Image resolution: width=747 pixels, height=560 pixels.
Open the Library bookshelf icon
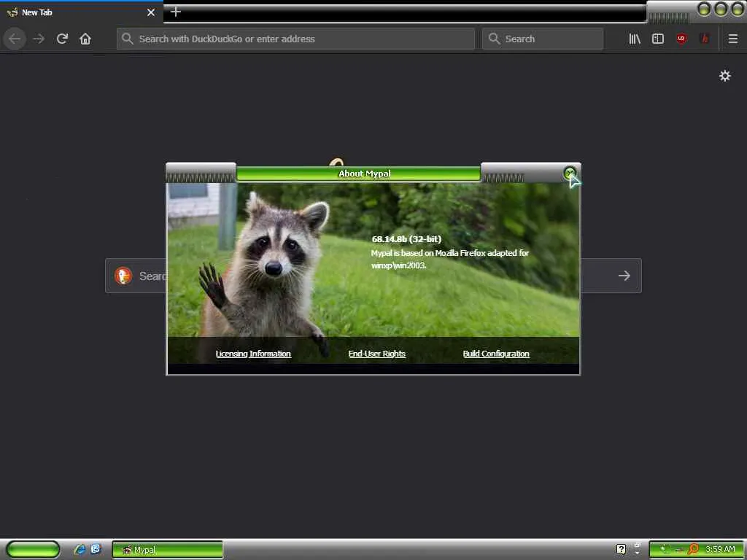tap(635, 39)
